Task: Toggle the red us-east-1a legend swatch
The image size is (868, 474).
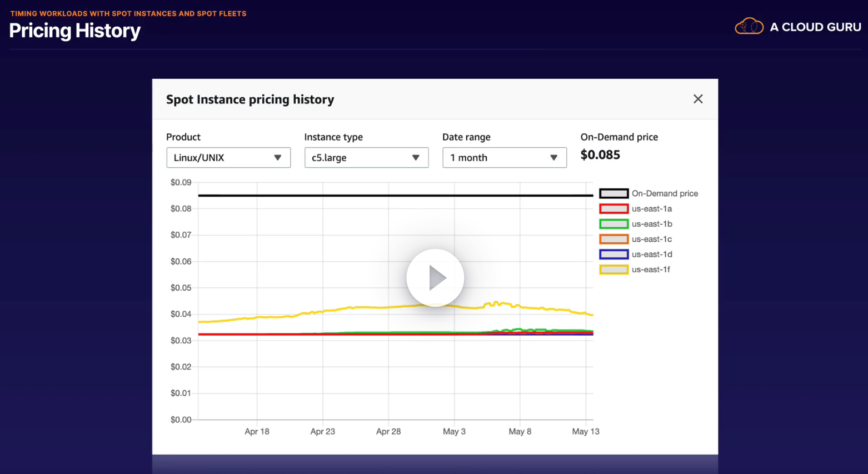Action: tap(613, 209)
